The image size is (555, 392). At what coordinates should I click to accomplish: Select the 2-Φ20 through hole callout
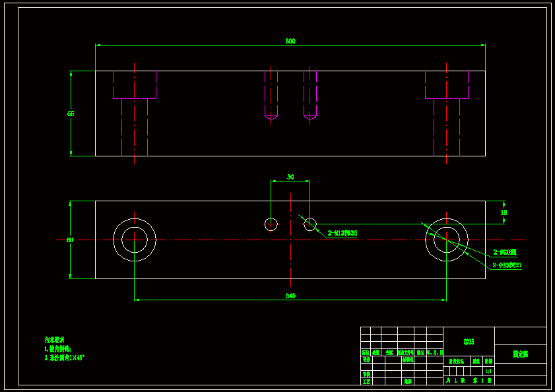coord(505,252)
